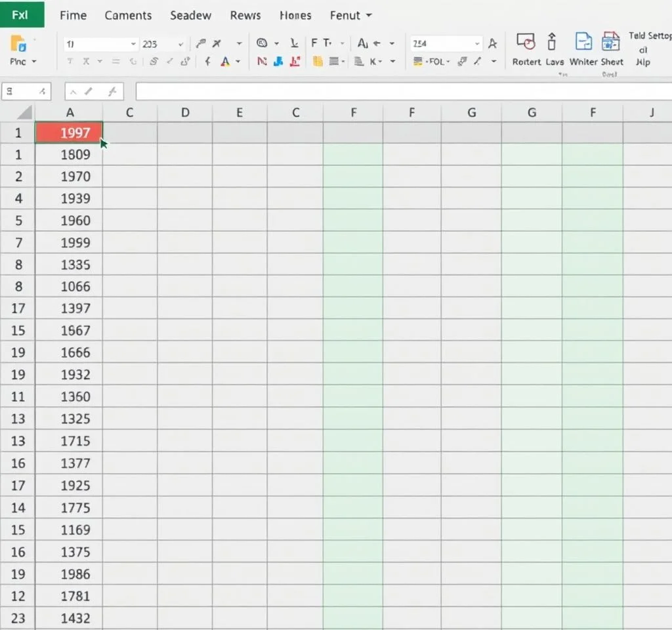Open the font name dropdown
Image resolution: width=672 pixels, height=630 pixels.
(133, 44)
